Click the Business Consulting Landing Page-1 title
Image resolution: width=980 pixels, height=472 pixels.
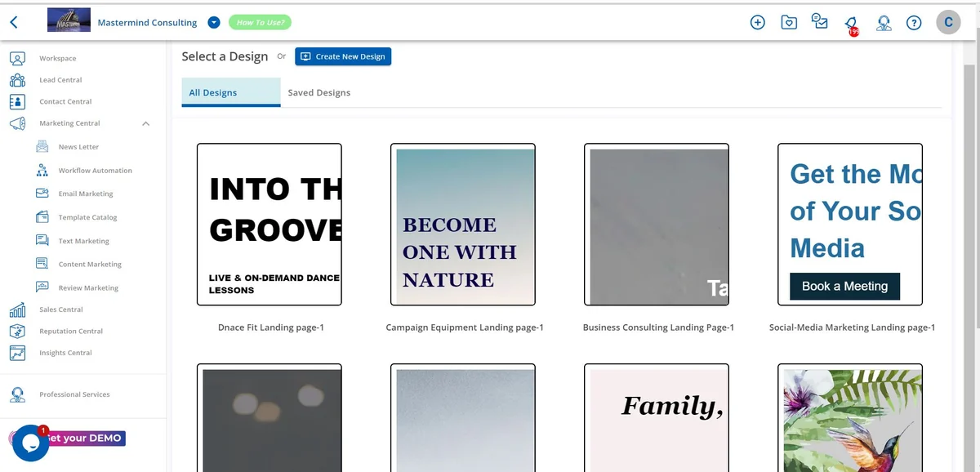point(658,327)
